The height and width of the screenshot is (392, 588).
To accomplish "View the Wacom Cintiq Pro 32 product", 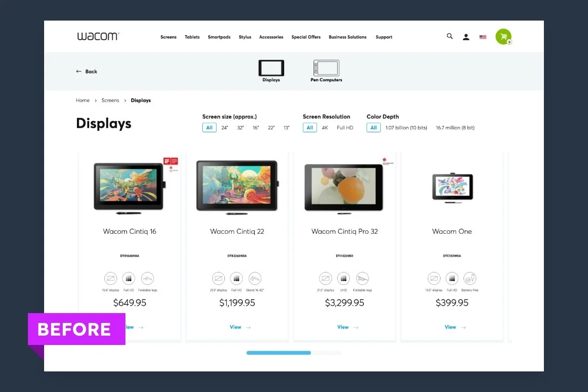I will 347,327.
